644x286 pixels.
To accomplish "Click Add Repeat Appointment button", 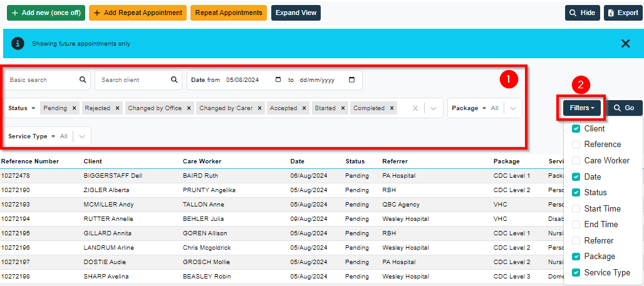I will (x=138, y=13).
